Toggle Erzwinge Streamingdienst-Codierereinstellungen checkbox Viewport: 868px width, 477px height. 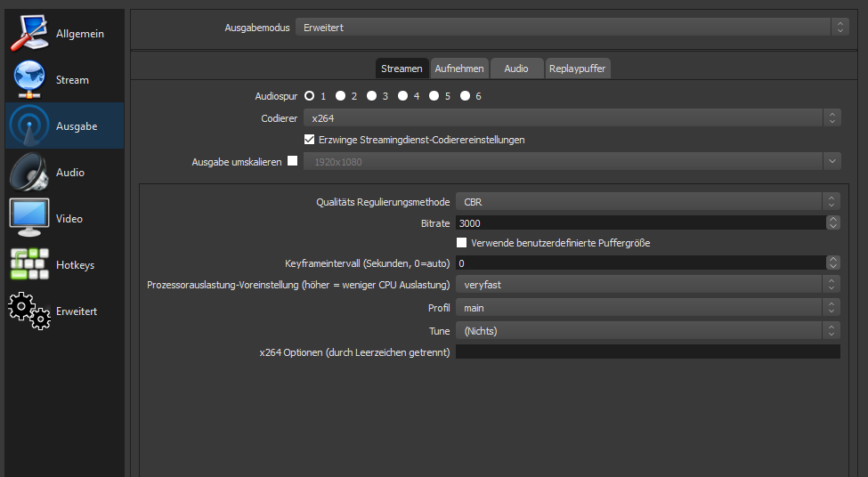[310, 140]
